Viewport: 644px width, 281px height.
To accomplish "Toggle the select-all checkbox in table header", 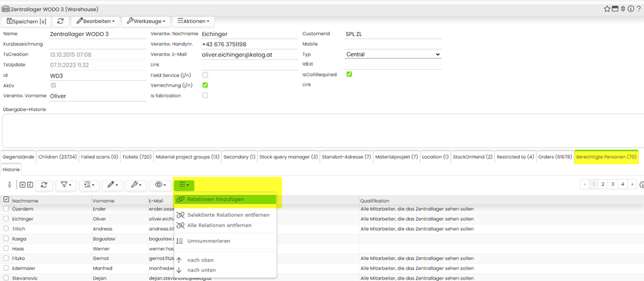I will click(6, 200).
